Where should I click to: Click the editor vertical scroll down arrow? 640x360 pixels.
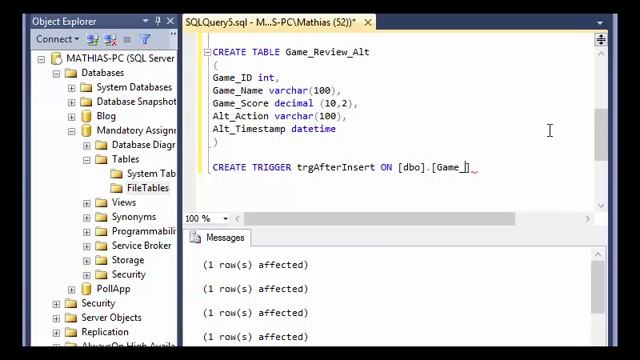click(600, 205)
